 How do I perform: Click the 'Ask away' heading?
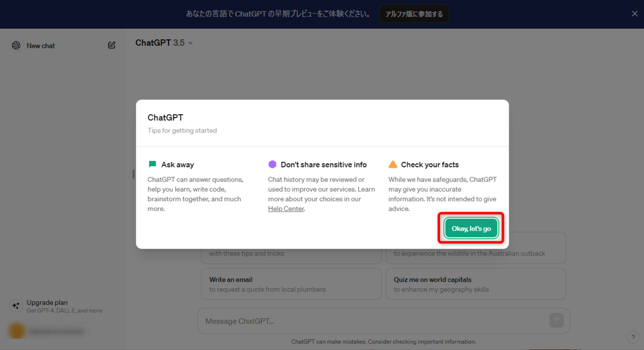click(178, 165)
